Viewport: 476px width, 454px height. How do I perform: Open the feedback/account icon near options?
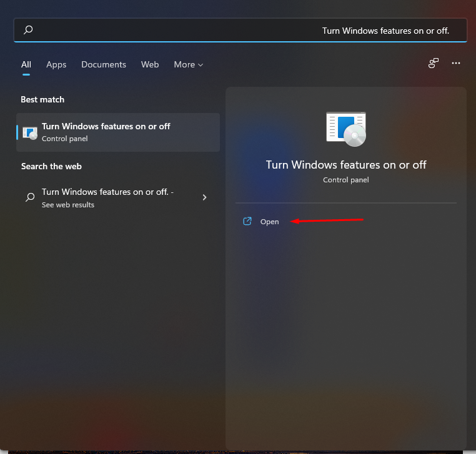[433, 63]
